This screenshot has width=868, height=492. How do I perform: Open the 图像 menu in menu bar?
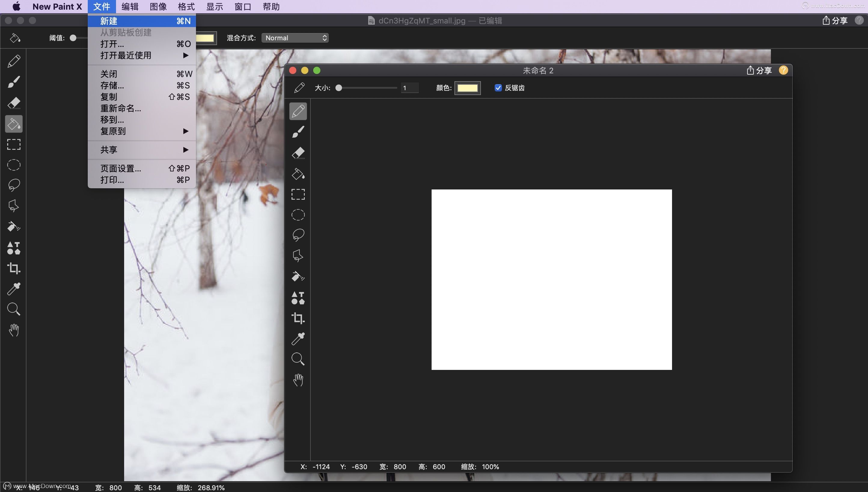tap(158, 7)
